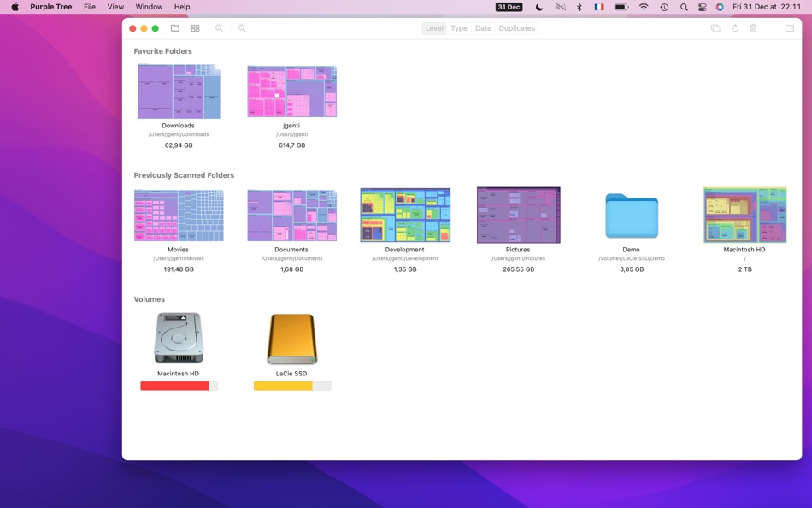This screenshot has height=508, width=812.
Task: Open the Time Machine menu bar icon
Action: pos(664,7)
